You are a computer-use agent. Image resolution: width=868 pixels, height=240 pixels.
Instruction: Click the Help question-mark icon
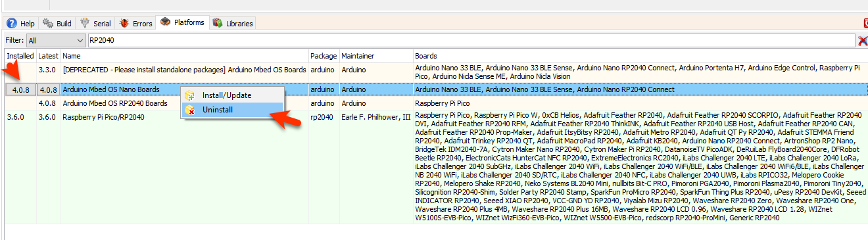click(12, 24)
